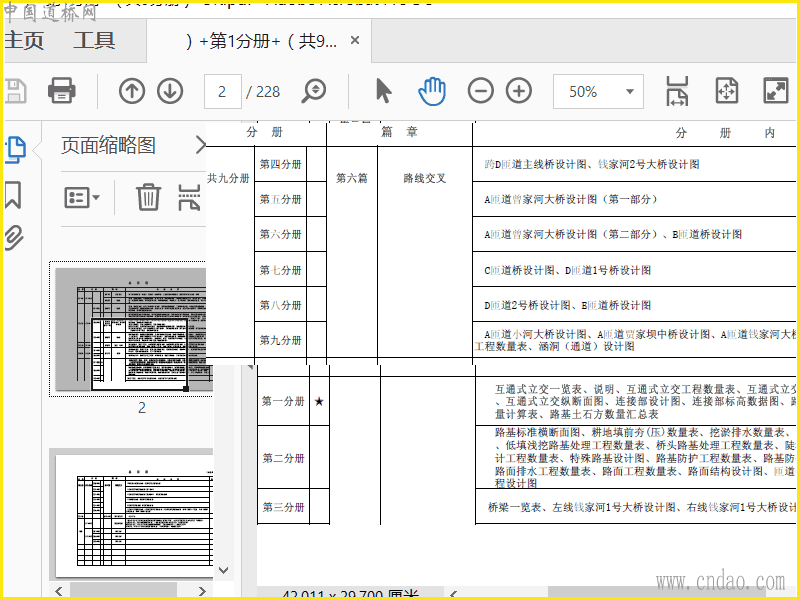Click the 第二分册 table cell
This screenshot has height=600, width=800.
coord(283,458)
